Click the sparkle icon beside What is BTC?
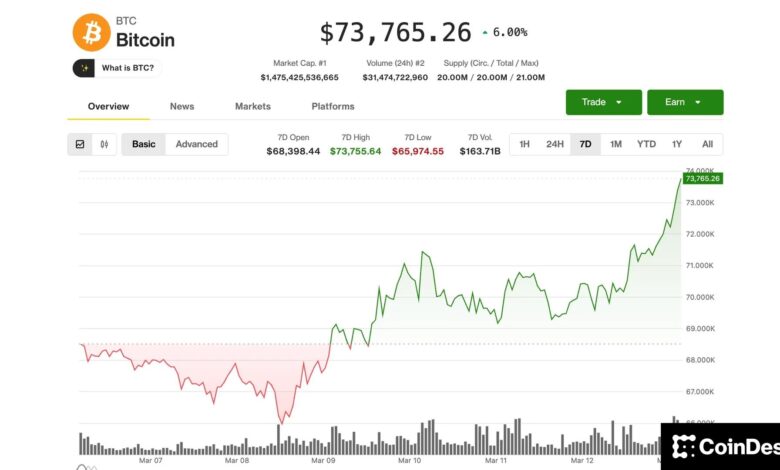The image size is (780, 470). click(x=85, y=68)
